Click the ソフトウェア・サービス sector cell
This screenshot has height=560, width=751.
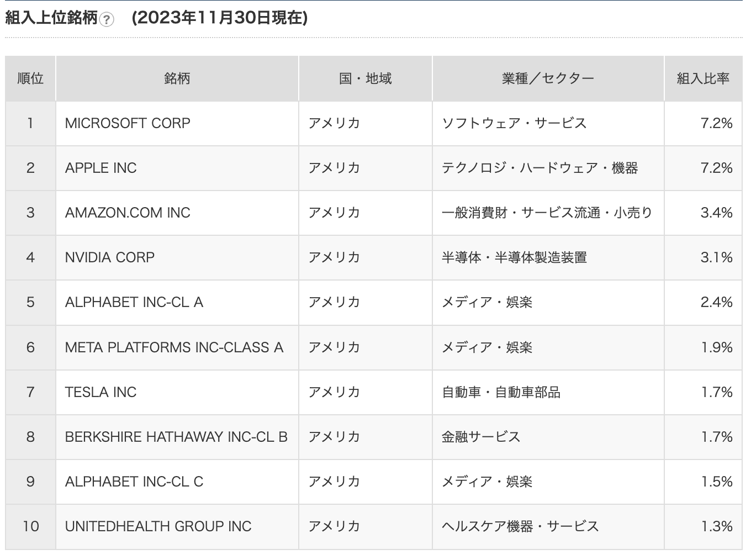[x=548, y=123]
